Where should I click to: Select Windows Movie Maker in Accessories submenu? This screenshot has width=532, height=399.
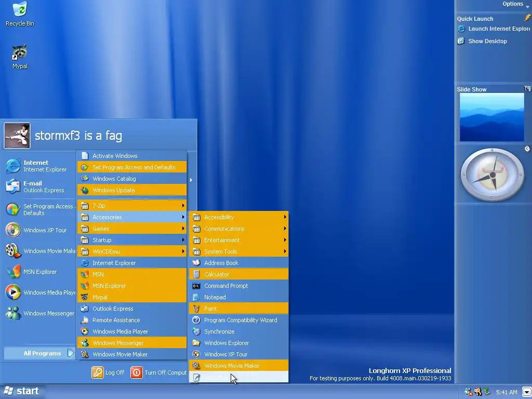[x=239, y=365]
